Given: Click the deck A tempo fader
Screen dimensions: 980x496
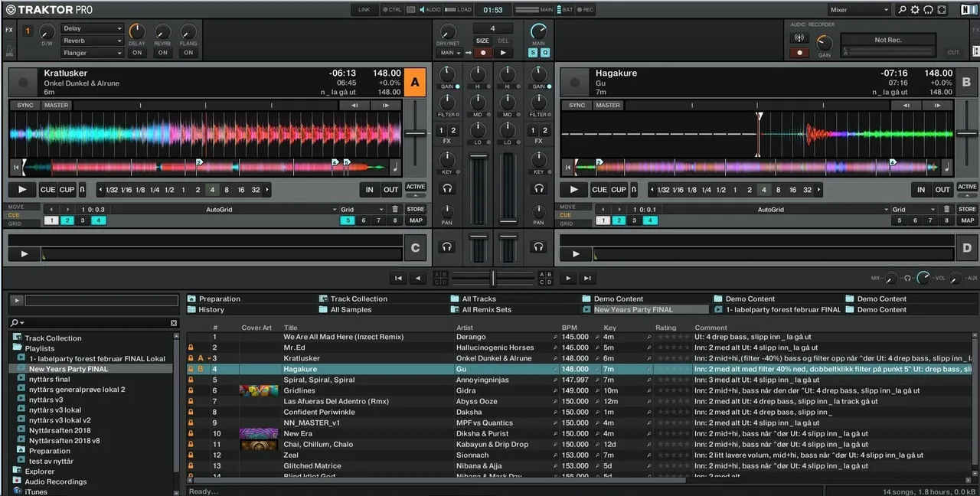Looking at the screenshot, I should [416, 134].
